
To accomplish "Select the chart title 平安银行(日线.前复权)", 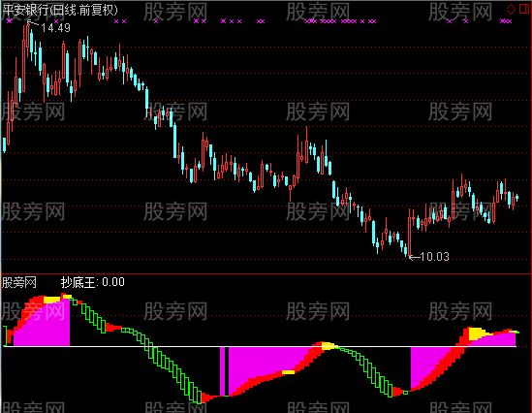I will pyautogui.click(x=60, y=10).
